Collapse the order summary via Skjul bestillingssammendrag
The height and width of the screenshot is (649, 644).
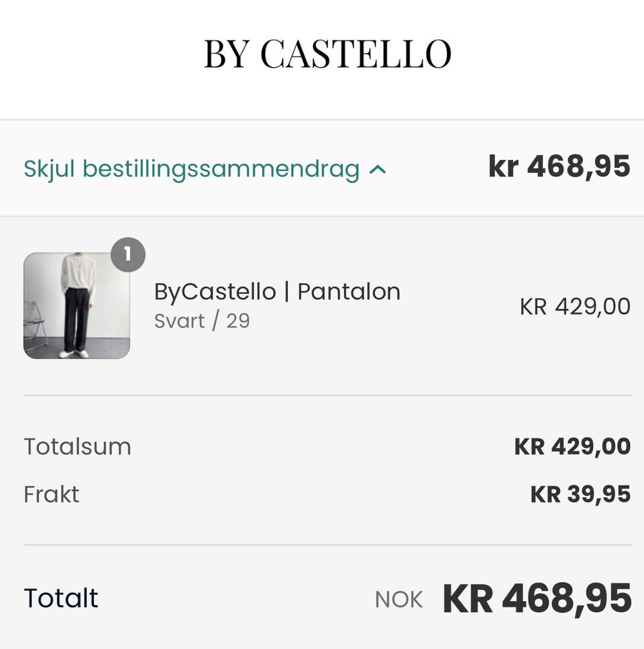point(191,169)
